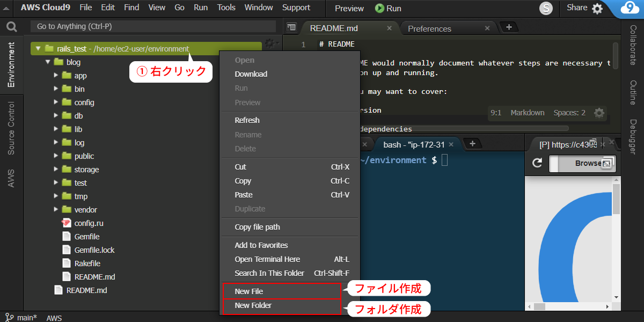The height and width of the screenshot is (322, 644).
Task: Click the Preview button
Action: [x=349, y=8]
